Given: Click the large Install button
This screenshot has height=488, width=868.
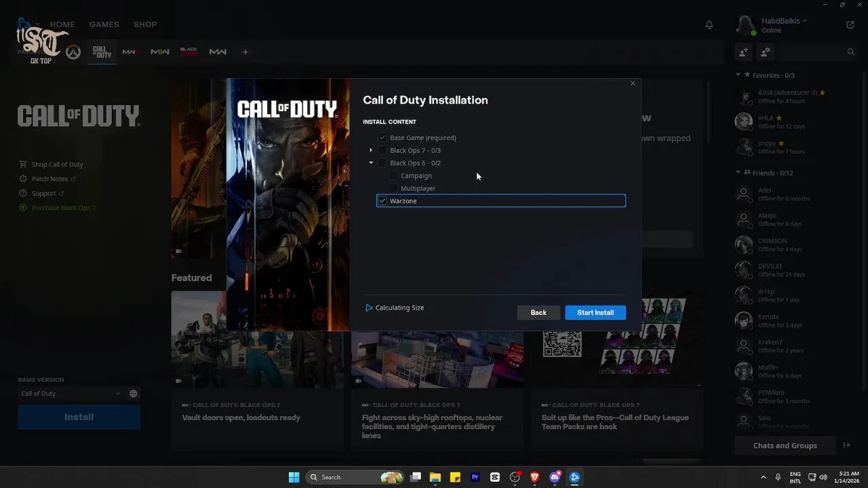Looking at the screenshot, I should [x=79, y=417].
